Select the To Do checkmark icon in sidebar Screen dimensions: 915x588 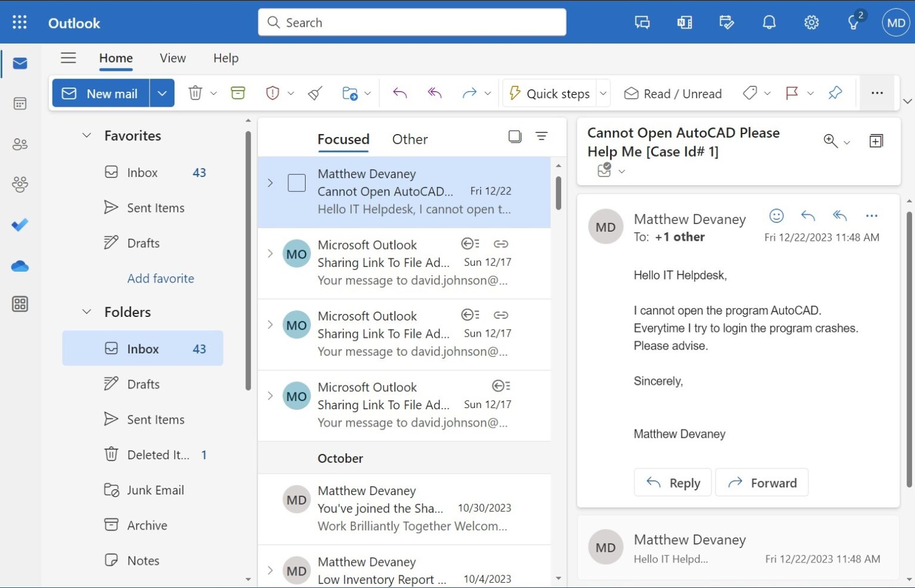point(20,225)
